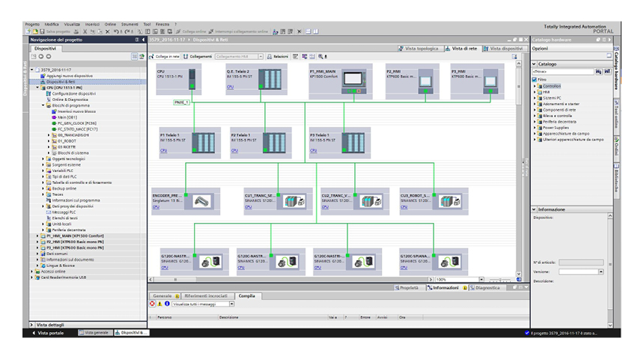Open the Strumenti menu
Viewport: 644px width, 359px height.
coord(130,24)
